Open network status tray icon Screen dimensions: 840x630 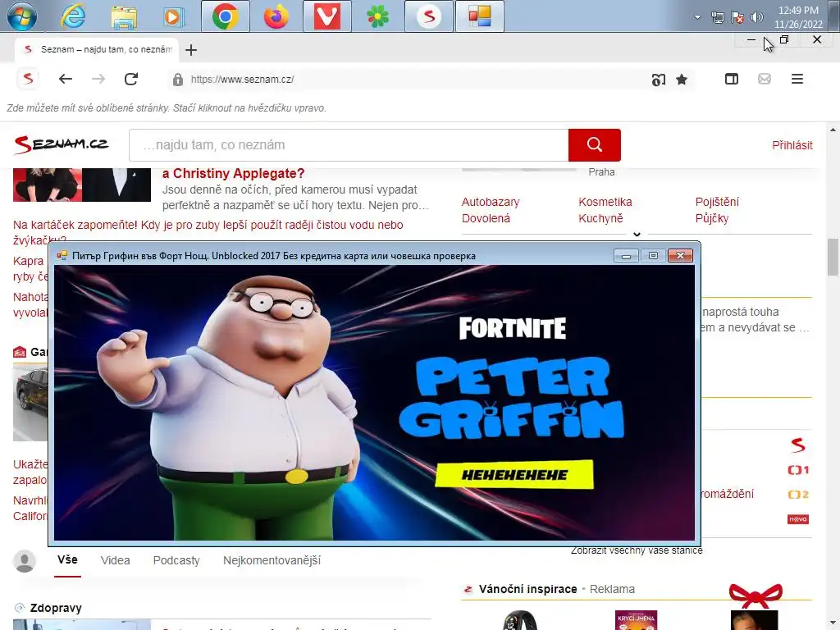pyautogui.click(x=717, y=18)
